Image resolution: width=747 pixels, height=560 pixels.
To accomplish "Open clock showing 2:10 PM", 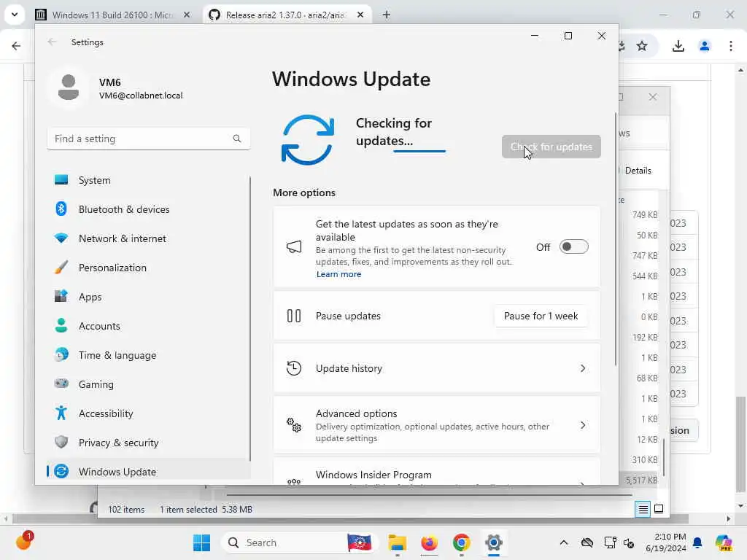I will pos(666,542).
